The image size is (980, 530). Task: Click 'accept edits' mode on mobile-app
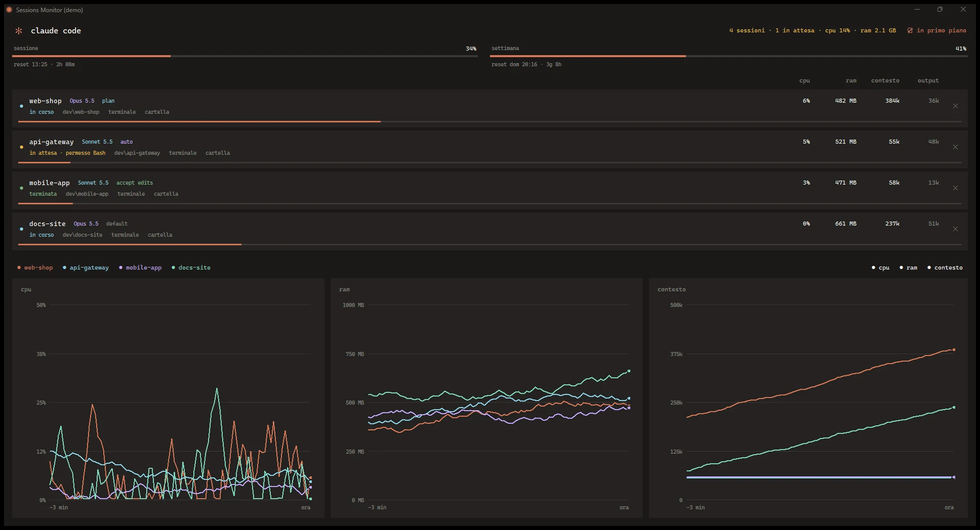tap(135, 183)
